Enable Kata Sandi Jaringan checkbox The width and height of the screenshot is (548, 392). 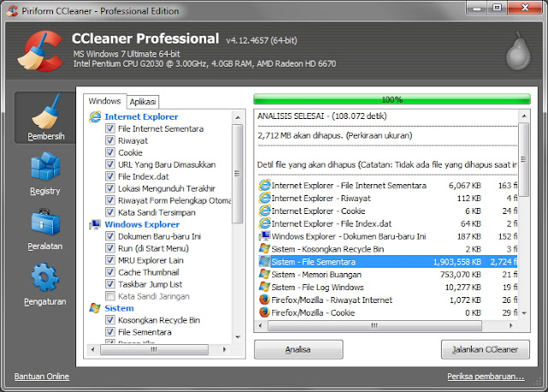(x=110, y=296)
